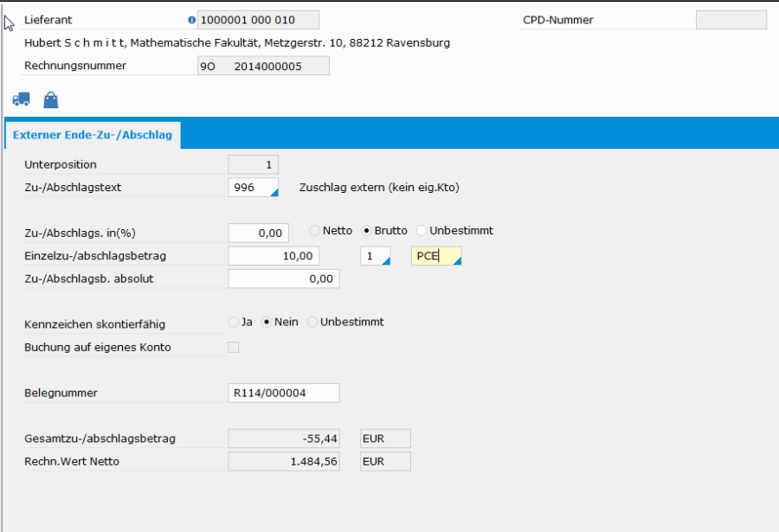Screen dimensions: 779x532
Task: Click the Rechnungsnummer field
Action: [263, 66]
